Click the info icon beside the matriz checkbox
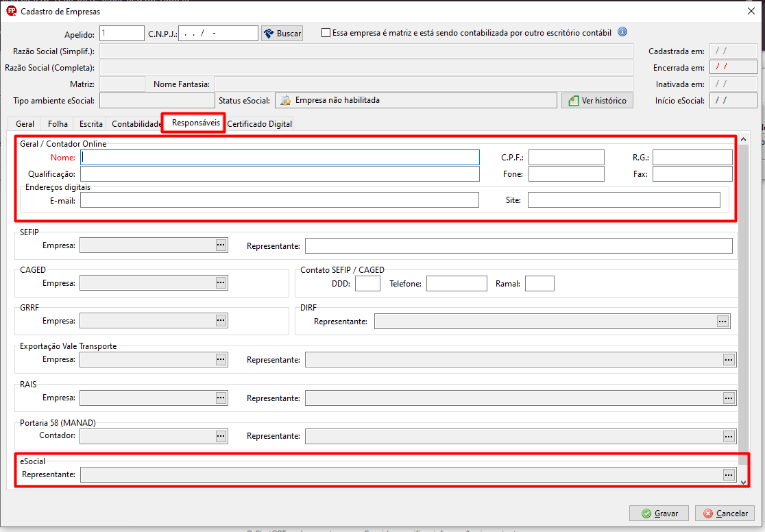The image size is (765, 532). point(622,32)
